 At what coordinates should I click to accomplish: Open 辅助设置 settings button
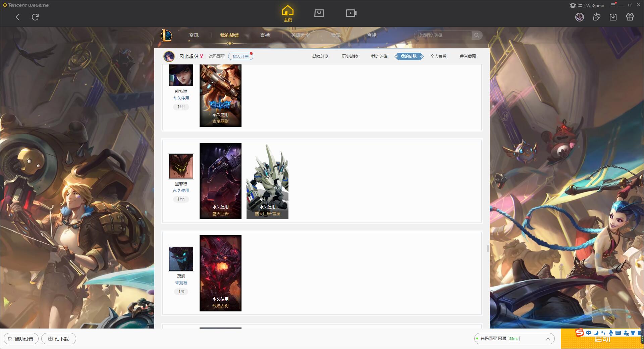(x=21, y=339)
